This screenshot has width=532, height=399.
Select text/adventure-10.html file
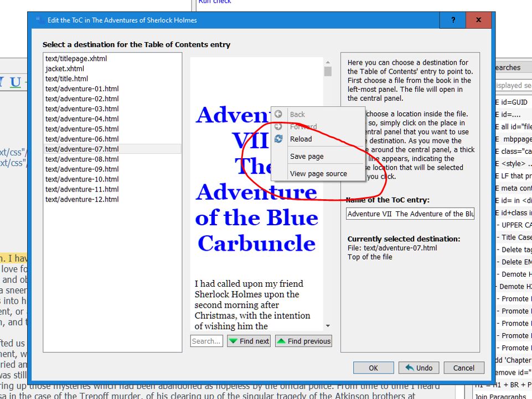pos(112,179)
